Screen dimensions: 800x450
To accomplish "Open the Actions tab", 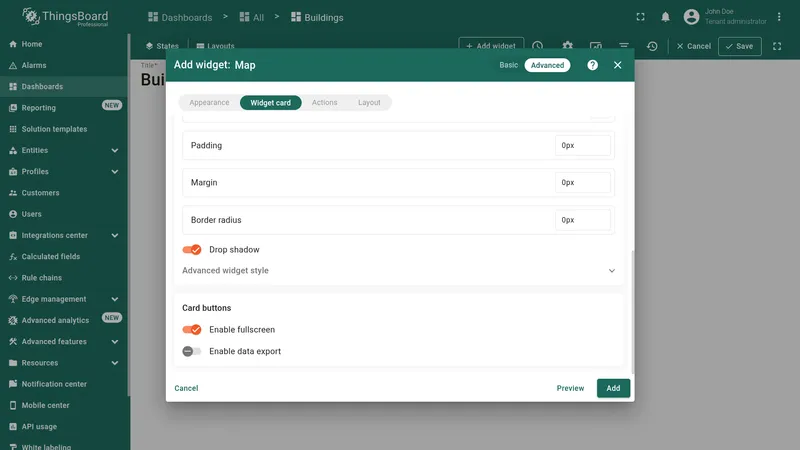I will [324, 103].
